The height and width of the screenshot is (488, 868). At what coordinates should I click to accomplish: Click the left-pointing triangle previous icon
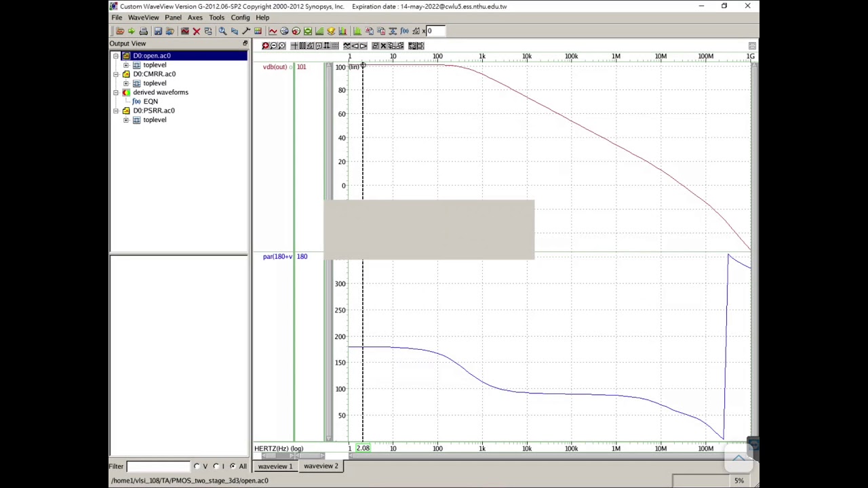click(x=355, y=45)
